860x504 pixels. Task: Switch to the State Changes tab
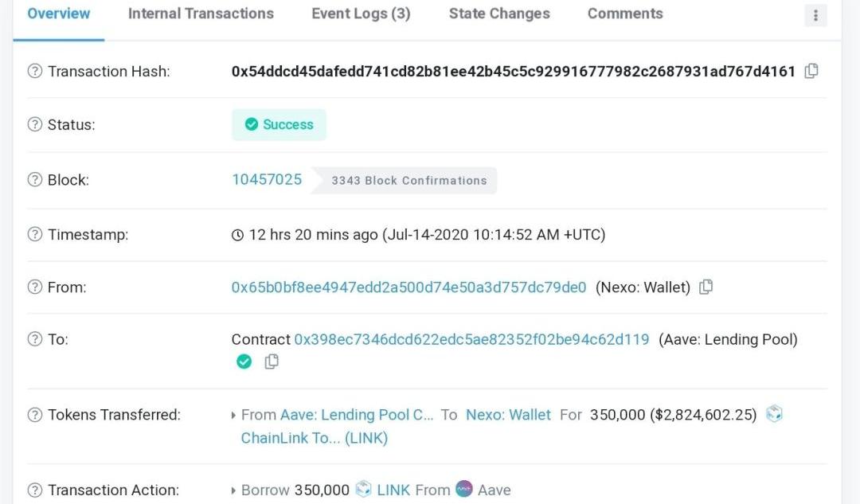coord(499,14)
